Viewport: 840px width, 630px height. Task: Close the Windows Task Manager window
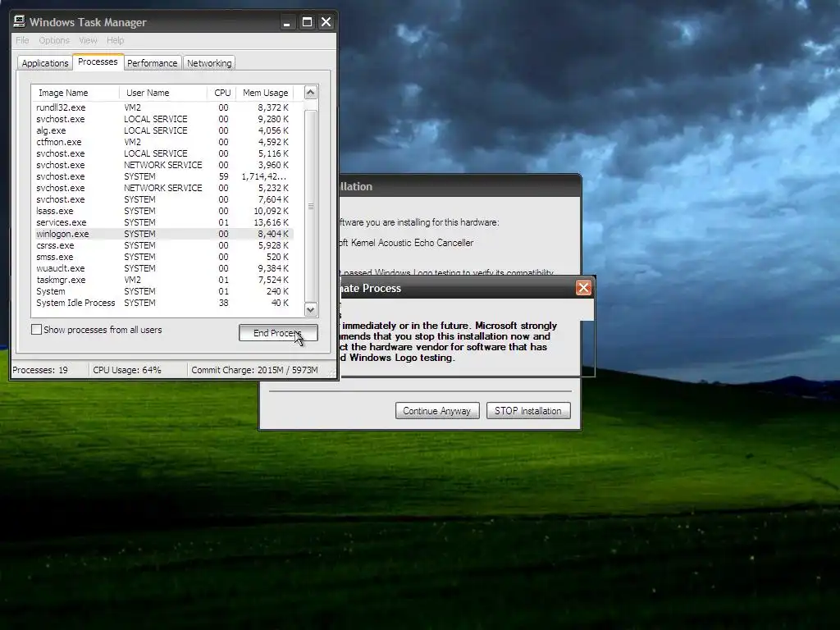(x=326, y=22)
